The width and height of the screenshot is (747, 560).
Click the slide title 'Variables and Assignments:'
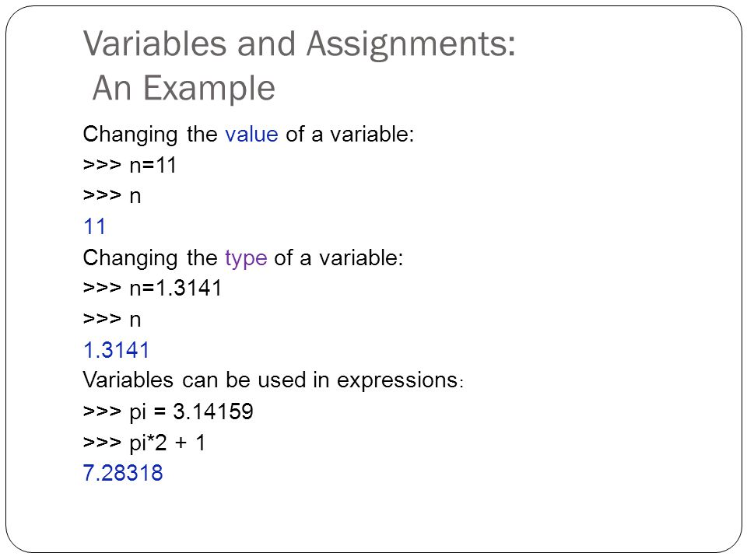(299, 45)
